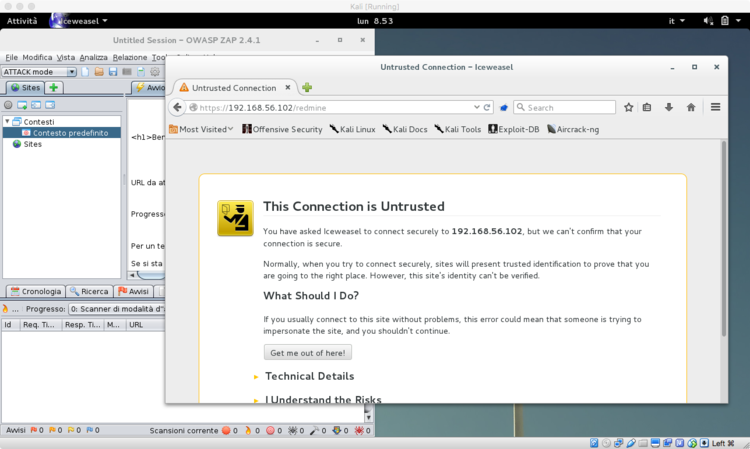Open the Most Visited bookmarks dropdown

[206, 129]
